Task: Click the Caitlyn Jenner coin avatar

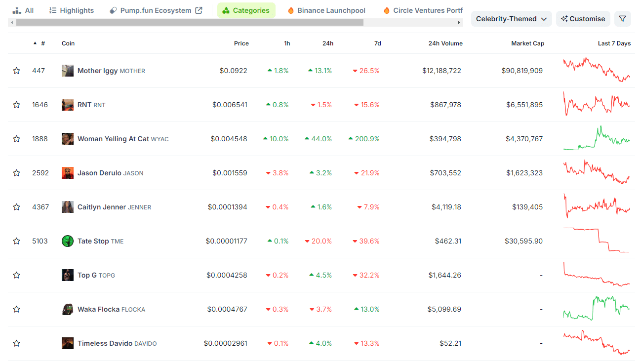Action: (x=68, y=207)
